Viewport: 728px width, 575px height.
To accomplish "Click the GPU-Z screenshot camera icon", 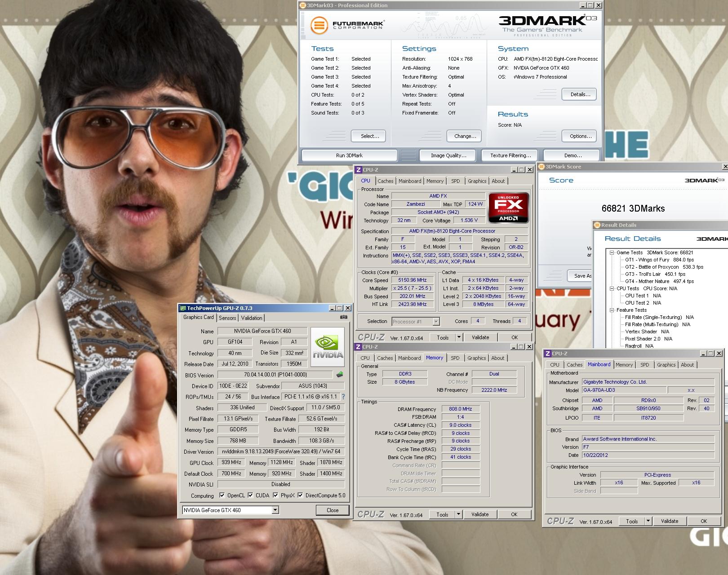I will [343, 317].
